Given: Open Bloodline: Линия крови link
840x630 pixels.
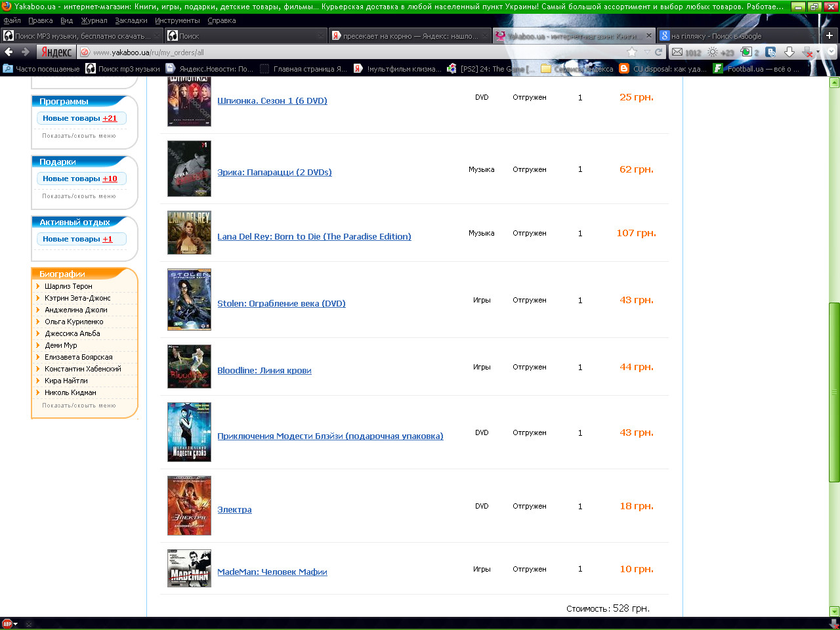Looking at the screenshot, I should pos(264,370).
